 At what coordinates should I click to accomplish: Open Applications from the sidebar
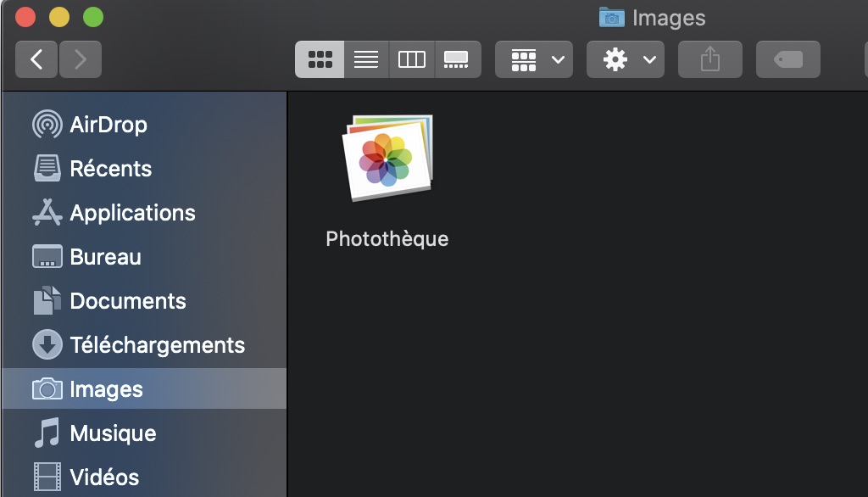[x=132, y=213]
